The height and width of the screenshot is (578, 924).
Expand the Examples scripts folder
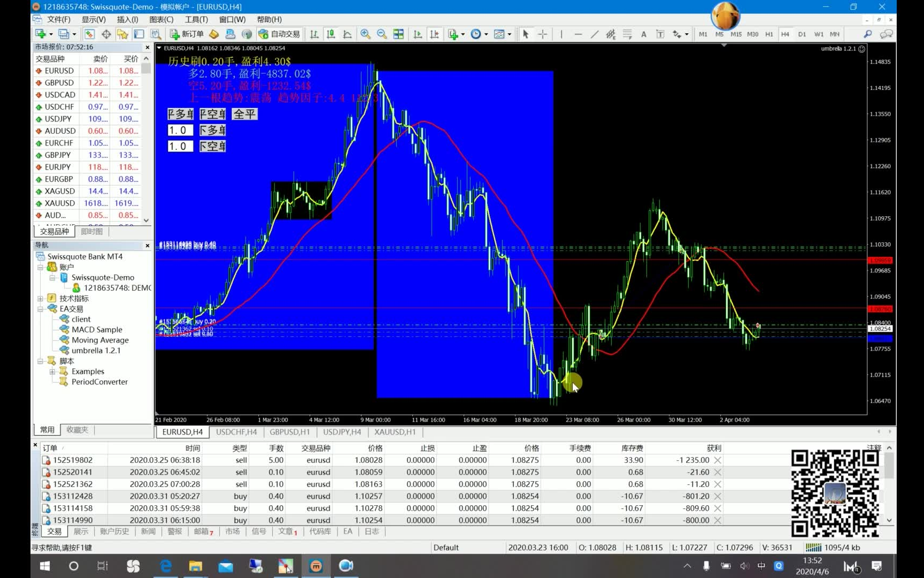pyautogui.click(x=52, y=371)
